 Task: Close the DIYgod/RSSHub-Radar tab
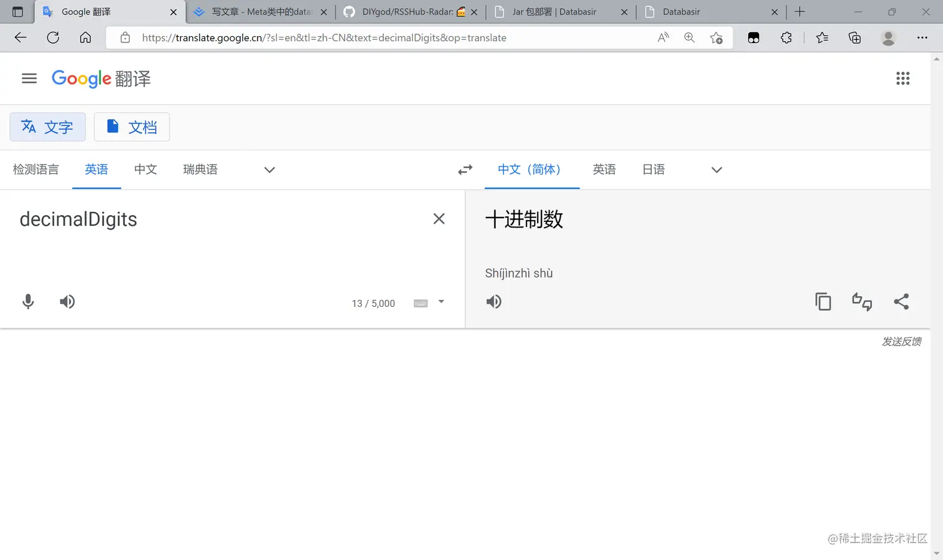pyautogui.click(x=474, y=12)
